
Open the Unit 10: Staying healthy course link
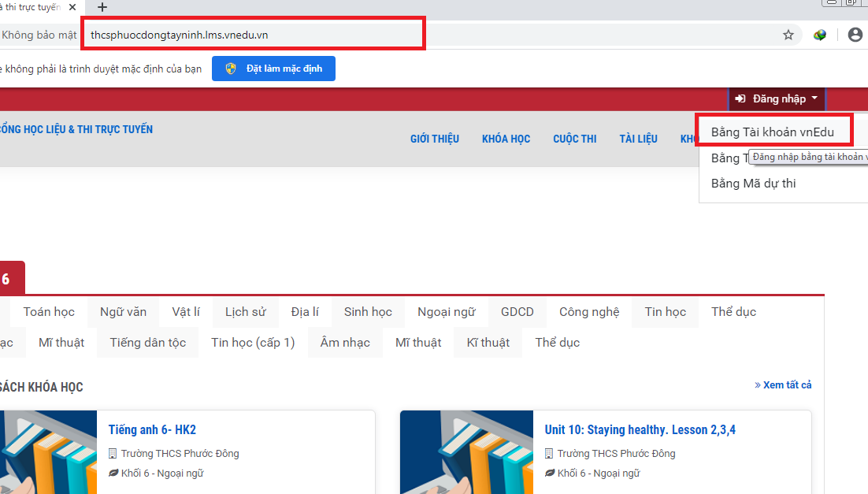point(640,430)
